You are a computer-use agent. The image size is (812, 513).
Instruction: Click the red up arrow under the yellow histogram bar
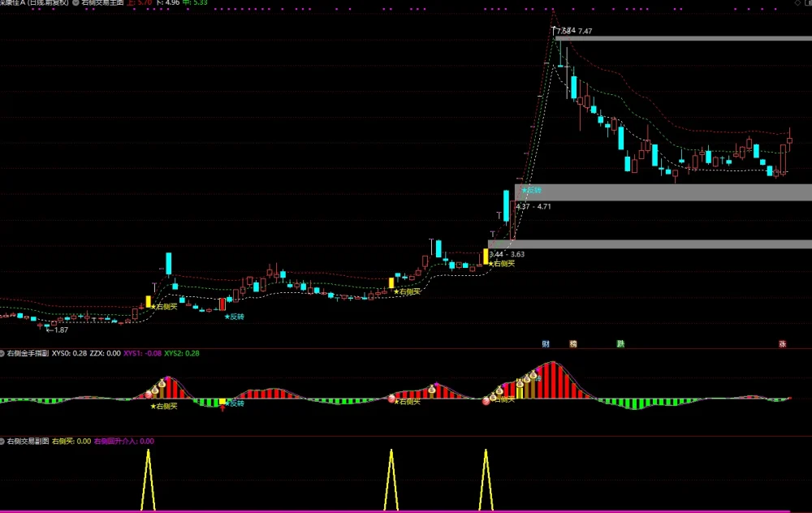tap(222, 408)
